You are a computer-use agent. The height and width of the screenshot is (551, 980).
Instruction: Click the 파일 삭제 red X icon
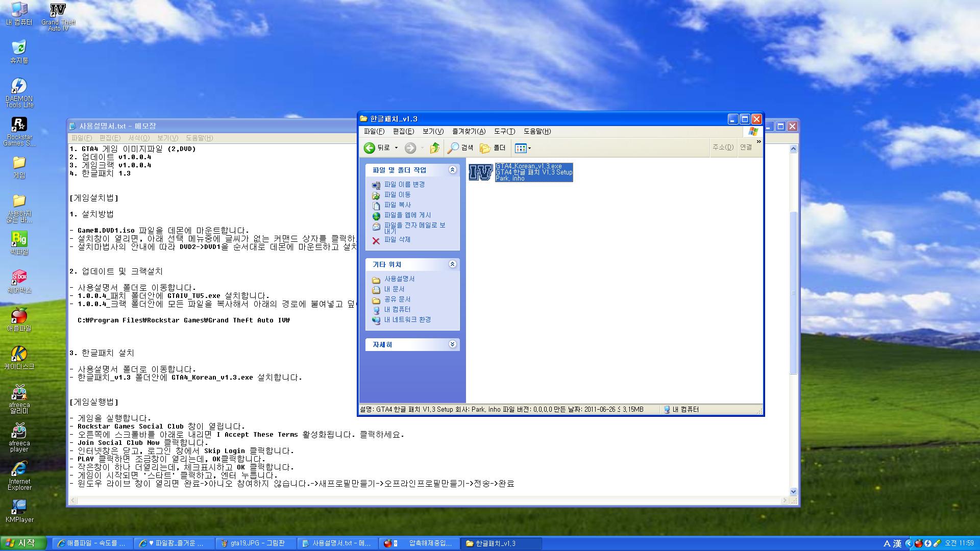[376, 240]
